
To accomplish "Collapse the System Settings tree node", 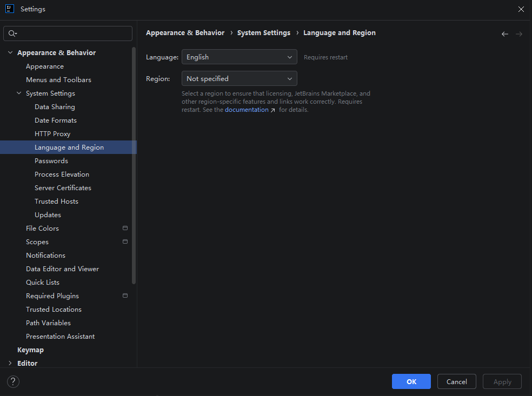I will [19, 93].
